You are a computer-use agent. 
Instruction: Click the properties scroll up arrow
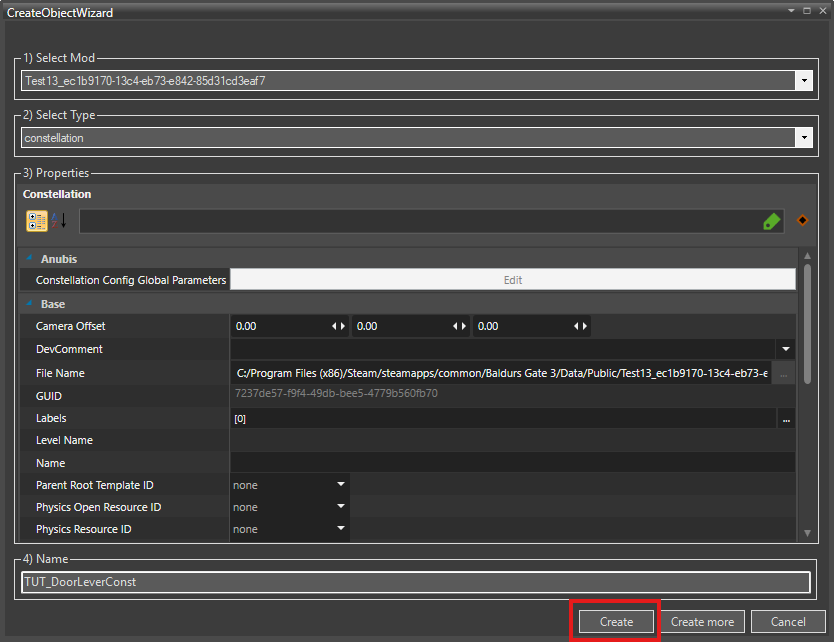click(x=807, y=256)
